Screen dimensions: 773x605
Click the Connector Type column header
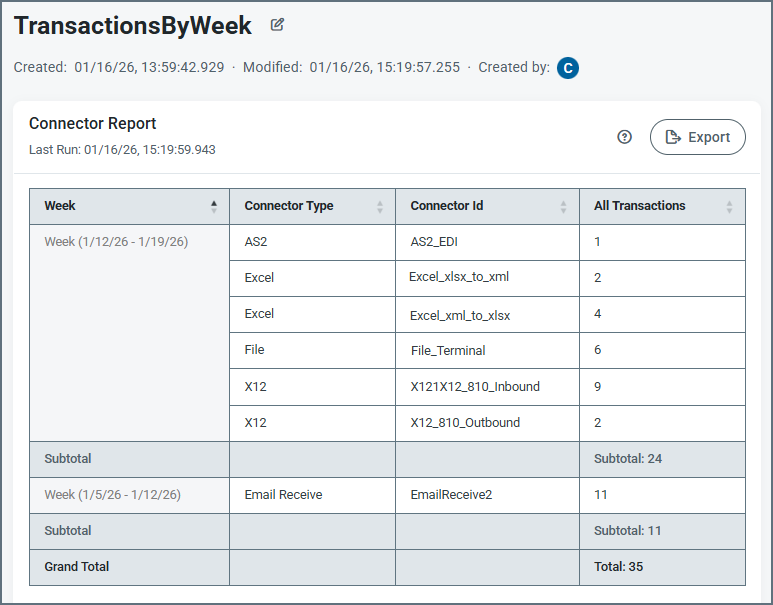tap(289, 206)
